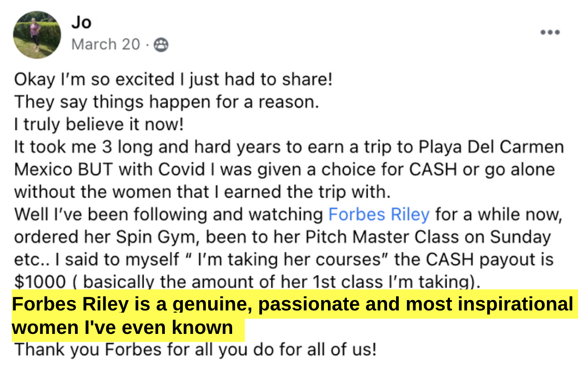Click the 'Thank you Forbes' closing line
This screenshot has width=588, height=370.
click(x=195, y=350)
